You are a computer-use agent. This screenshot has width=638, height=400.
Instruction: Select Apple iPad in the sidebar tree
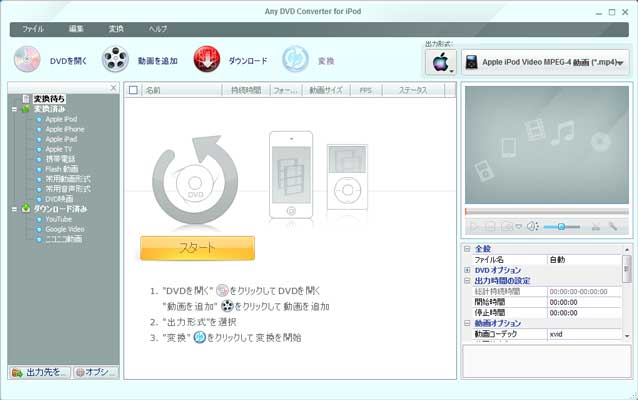coord(61,139)
